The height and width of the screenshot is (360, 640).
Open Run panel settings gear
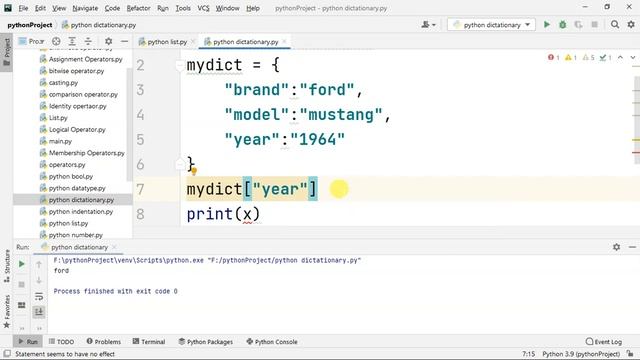[x=616, y=247]
